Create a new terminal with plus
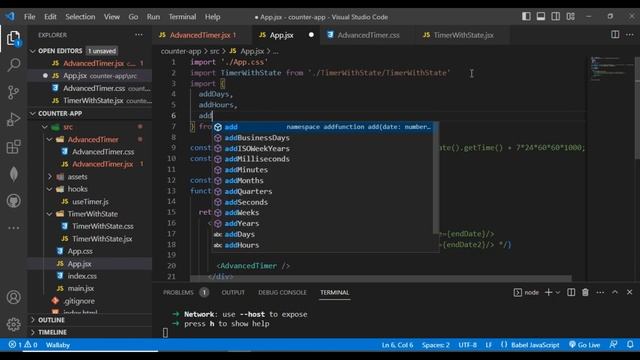 tap(548, 292)
